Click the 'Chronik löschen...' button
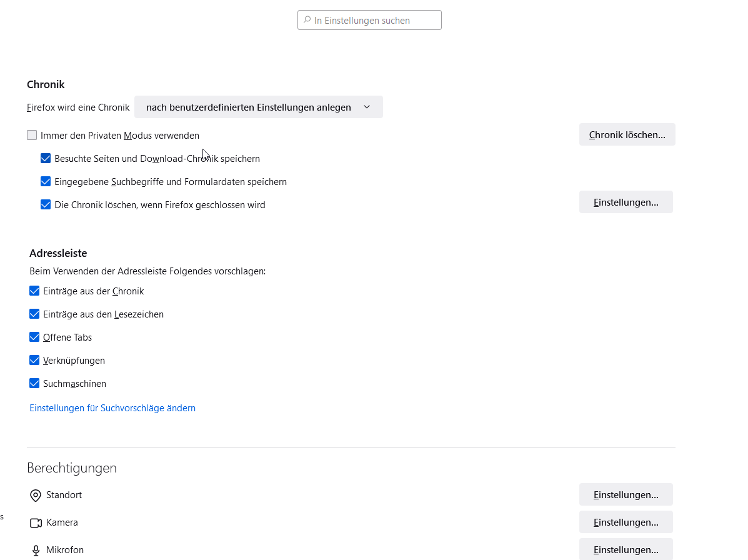 click(x=627, y=134)
